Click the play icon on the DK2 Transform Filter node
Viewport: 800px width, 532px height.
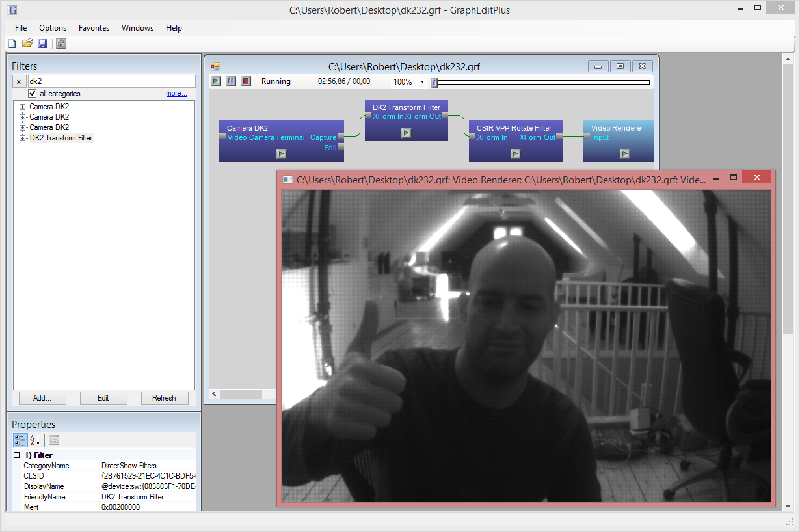pyautogui.click(x=406, y=133)
